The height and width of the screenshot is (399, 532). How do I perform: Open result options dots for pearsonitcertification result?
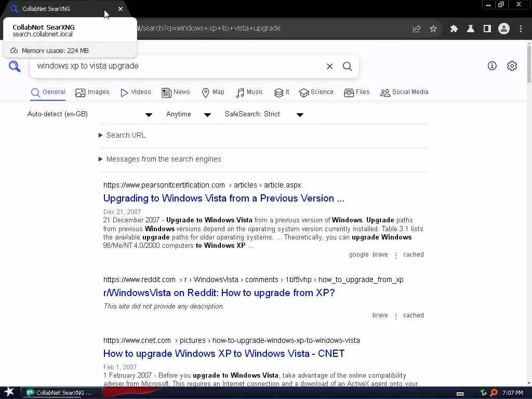(395, 255)
